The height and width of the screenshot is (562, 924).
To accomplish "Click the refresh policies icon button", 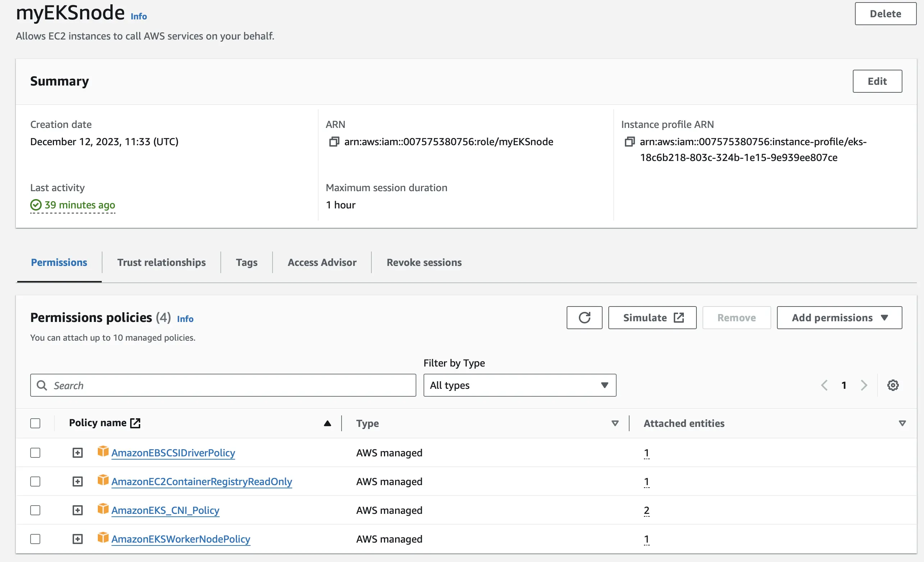I will (584, 318).
